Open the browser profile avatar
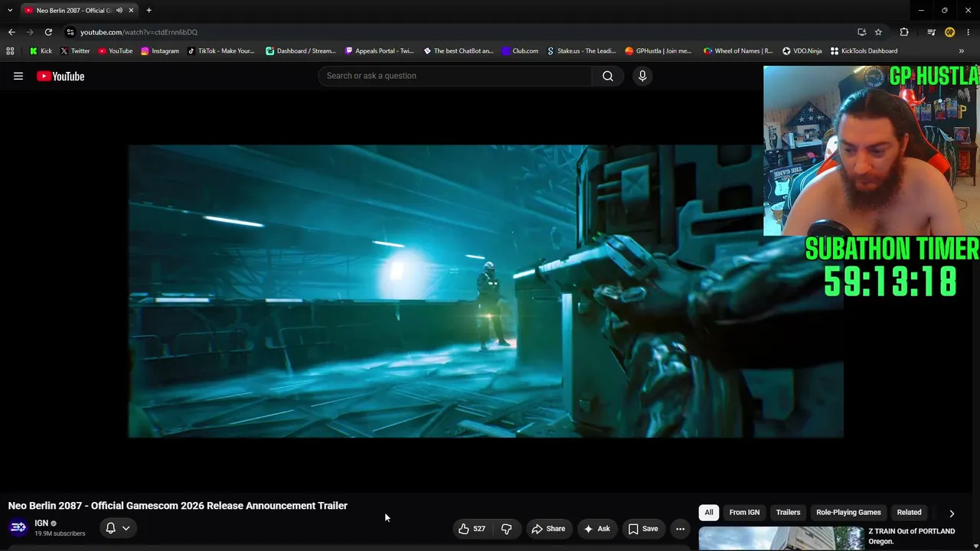Viewport: 980px width, 551px height. (x=949, y=32)
